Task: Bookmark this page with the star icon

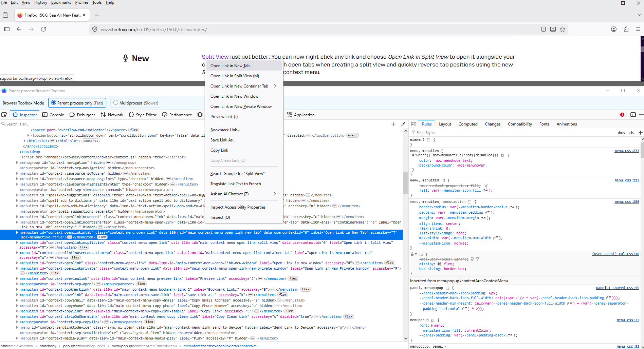Action: coord(563,29)
